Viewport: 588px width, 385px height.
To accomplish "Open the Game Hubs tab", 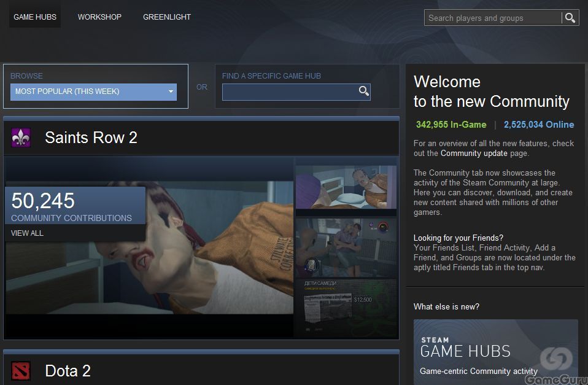I will 35,17.
